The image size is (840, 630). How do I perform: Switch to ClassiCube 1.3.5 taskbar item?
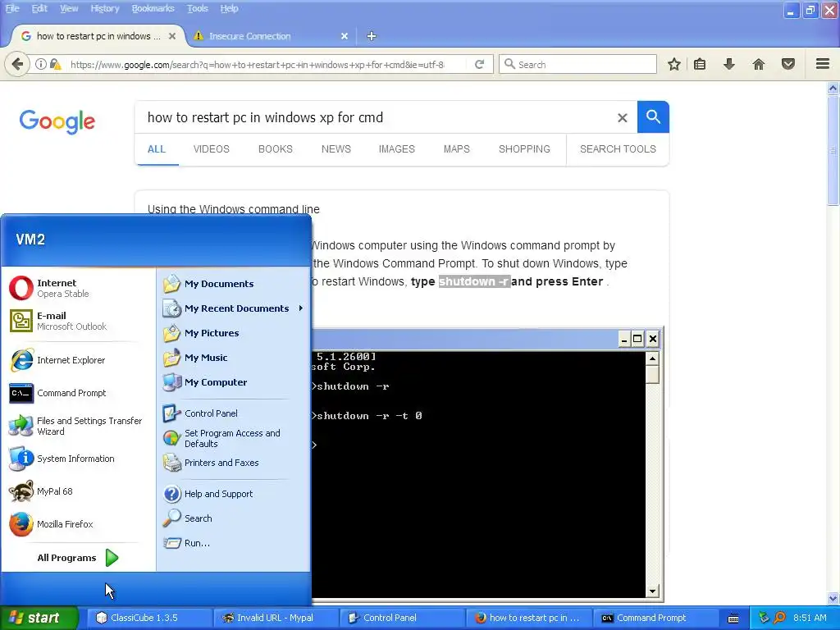pos(149,618)
